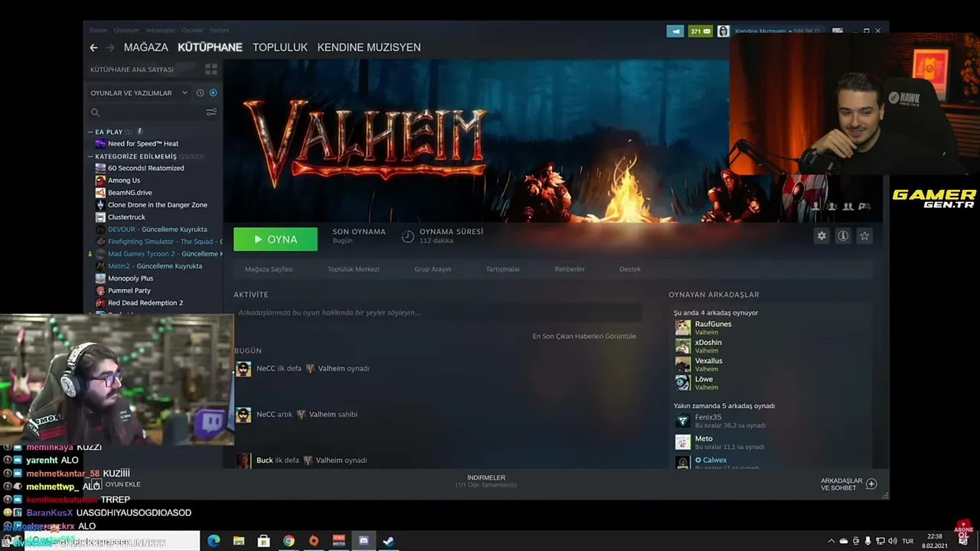
Task: Select BeamNG.drive in library
Action: click(129, 193)
